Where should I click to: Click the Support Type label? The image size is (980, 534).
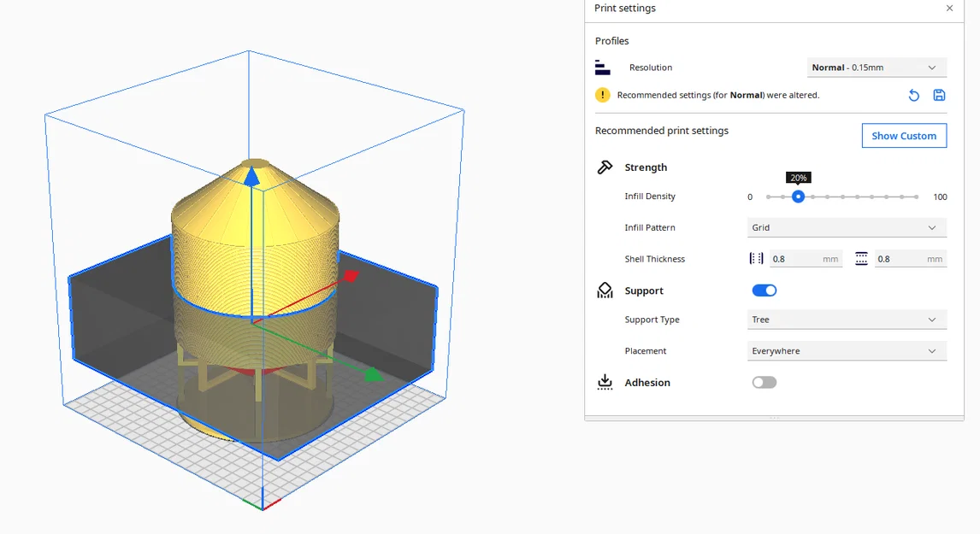coord(652,320)
